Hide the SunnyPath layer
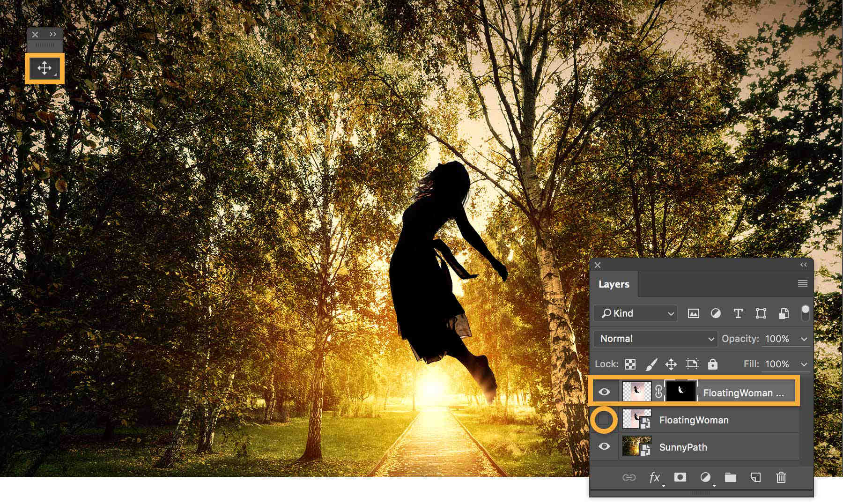Screen dimensions: 843x504 click(605, 447)
